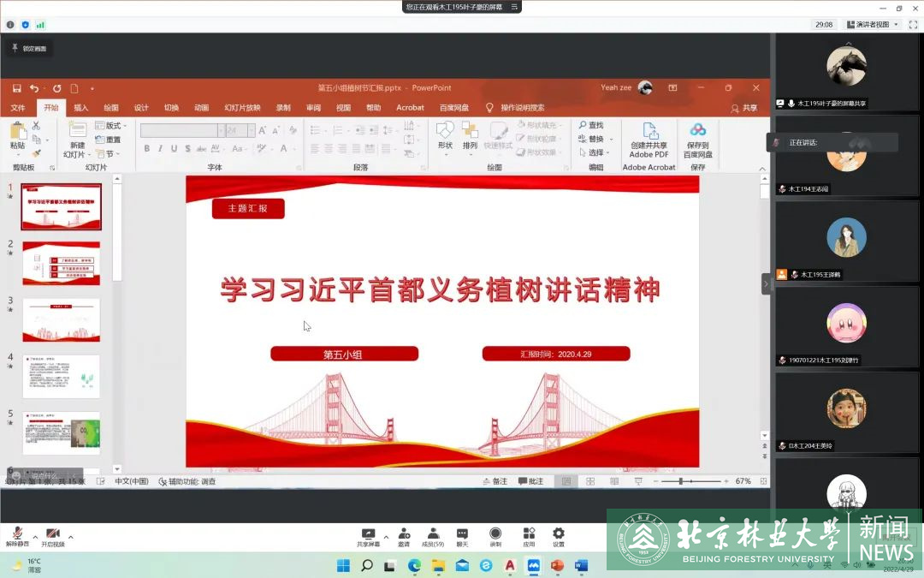Click the 共享 button in PowerPoint
The image size is (924, 578).
(744, 108)
